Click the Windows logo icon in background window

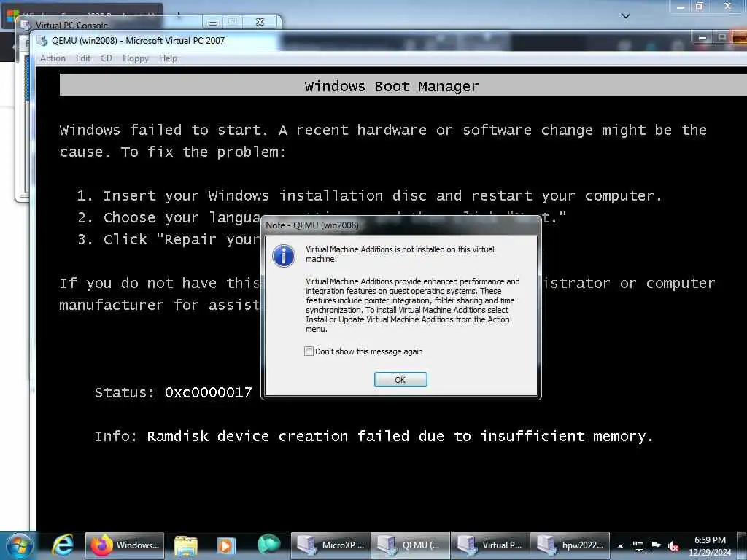point(13,15)
